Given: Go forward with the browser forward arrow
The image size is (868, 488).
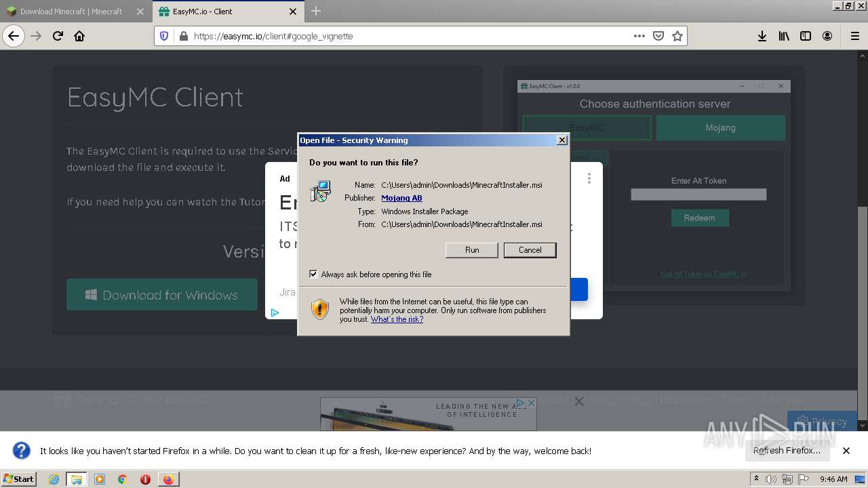Looking at the screenshot, I should [36, 36].
